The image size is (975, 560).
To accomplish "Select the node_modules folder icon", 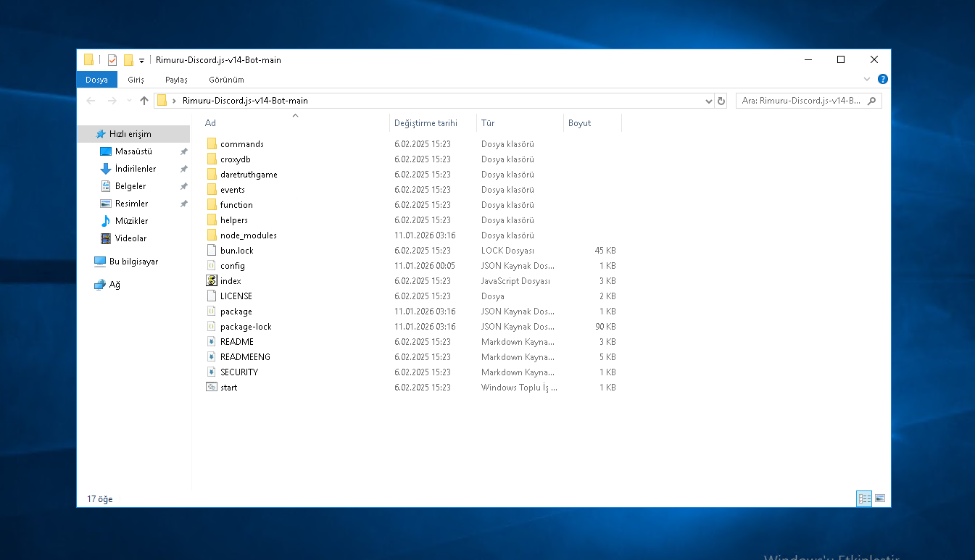I will point(212,235).
